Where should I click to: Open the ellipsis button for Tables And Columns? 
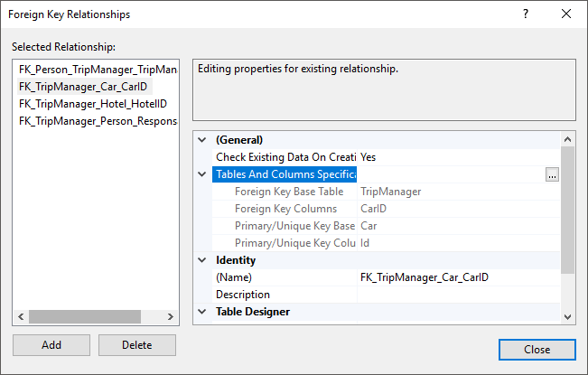tap(552, 174)
